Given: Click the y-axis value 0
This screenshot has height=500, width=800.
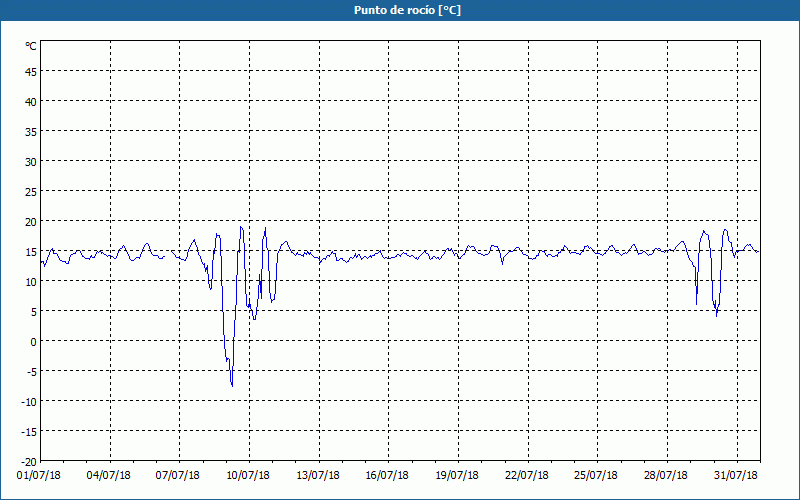Looking at the screenshot, I should click(34, 342).
